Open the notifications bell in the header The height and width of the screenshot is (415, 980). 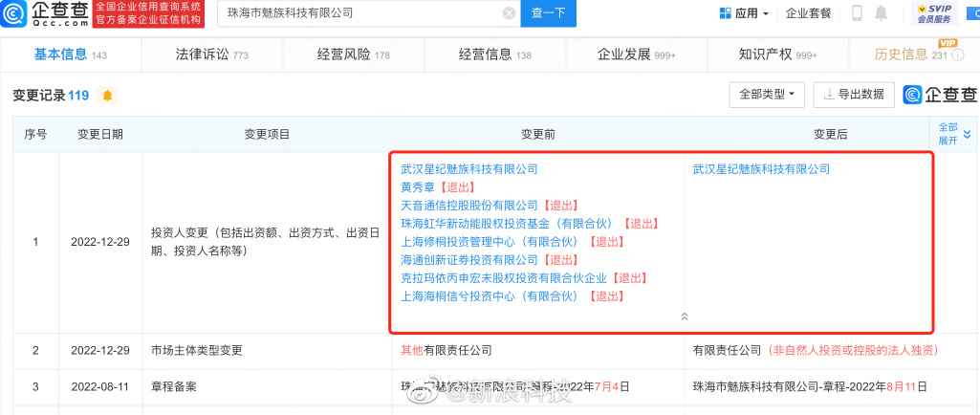pos(881,13)
